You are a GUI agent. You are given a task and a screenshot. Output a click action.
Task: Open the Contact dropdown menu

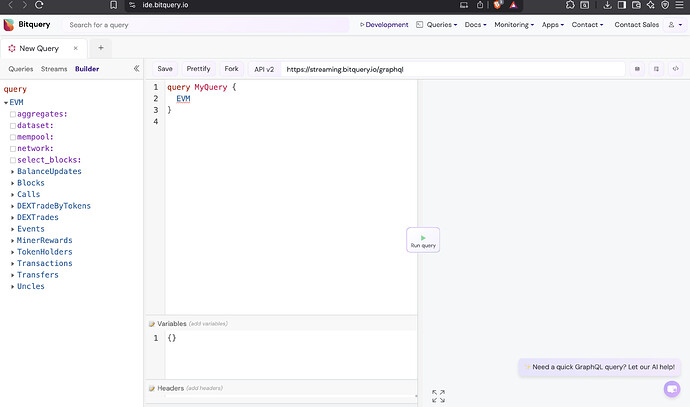(587, 25)
